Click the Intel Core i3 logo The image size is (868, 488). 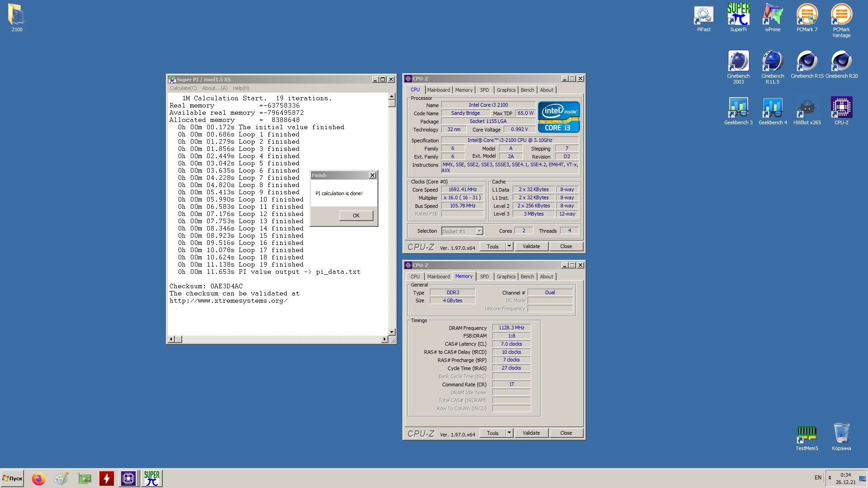[x=559, y=117]
